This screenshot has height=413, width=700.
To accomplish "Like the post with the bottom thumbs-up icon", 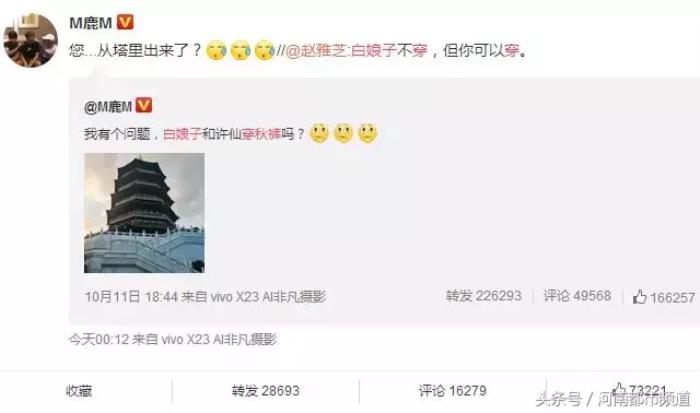I will 618,389.
